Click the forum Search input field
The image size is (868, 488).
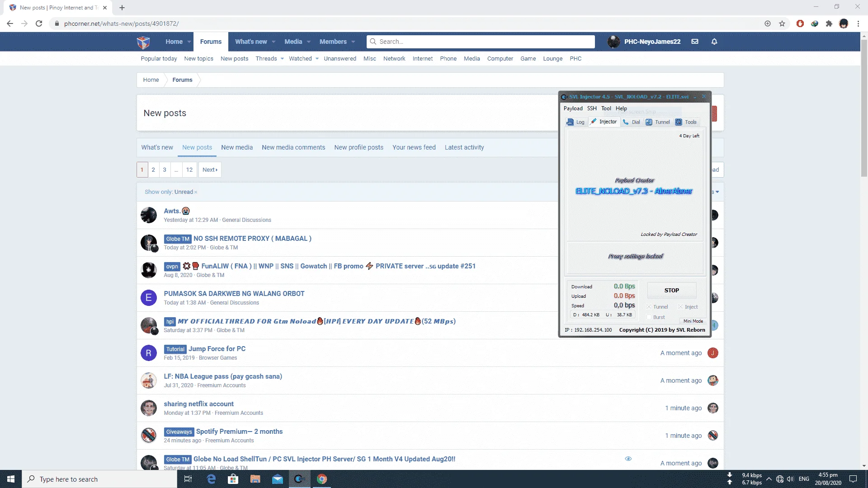[x=481, y=42]
